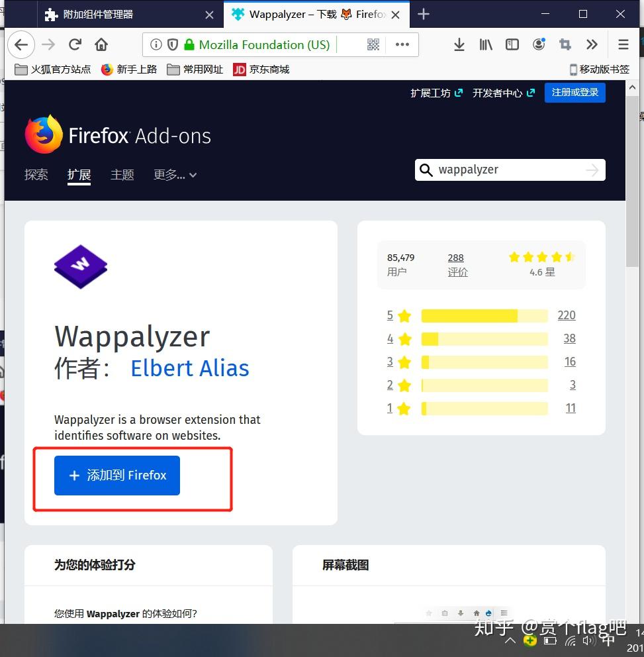The width and height of the screenshot is (644, 657).
Task: Click the 5-star rating bar
Action: tap(484, 316)
